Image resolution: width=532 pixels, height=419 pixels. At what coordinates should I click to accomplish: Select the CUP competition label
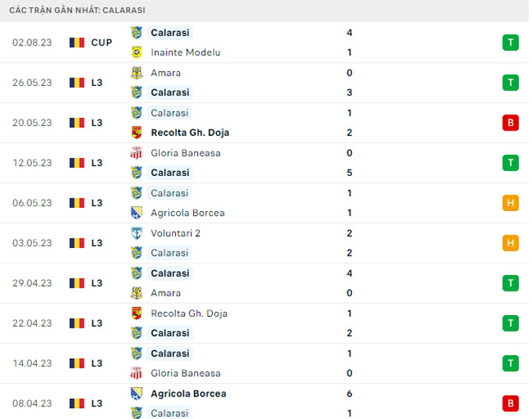tap(102, 42)
